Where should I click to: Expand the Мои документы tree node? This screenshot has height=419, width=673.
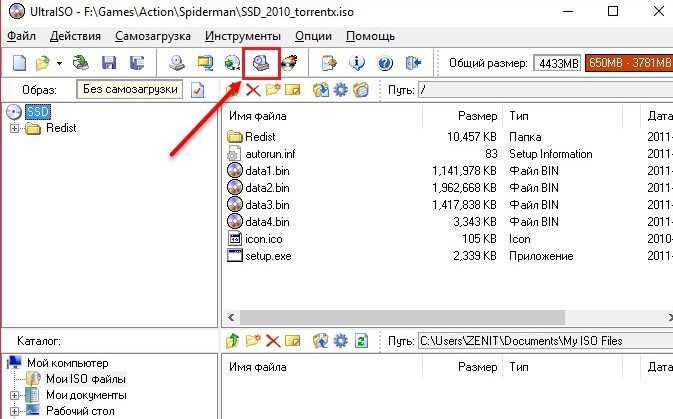tap(15, 395)
